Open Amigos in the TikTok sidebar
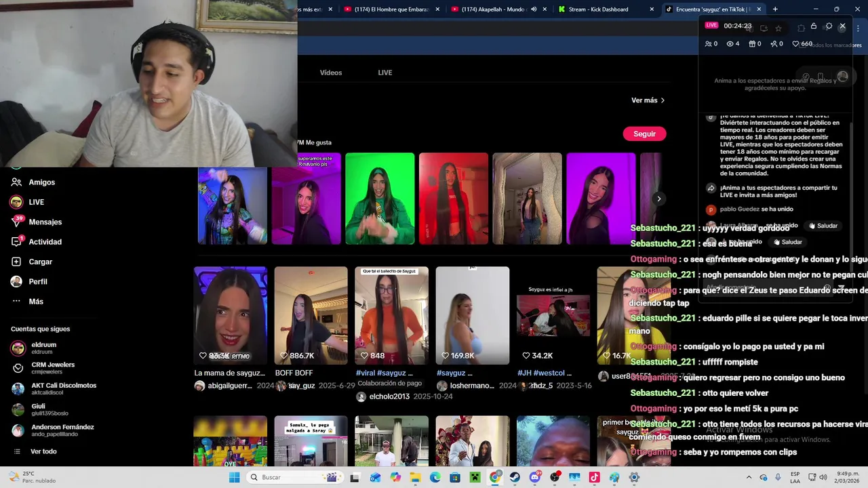 coord(33,182)
